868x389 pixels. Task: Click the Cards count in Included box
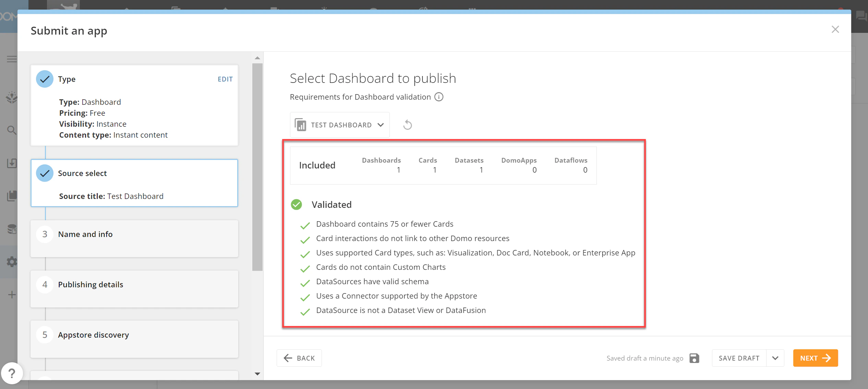434,170
